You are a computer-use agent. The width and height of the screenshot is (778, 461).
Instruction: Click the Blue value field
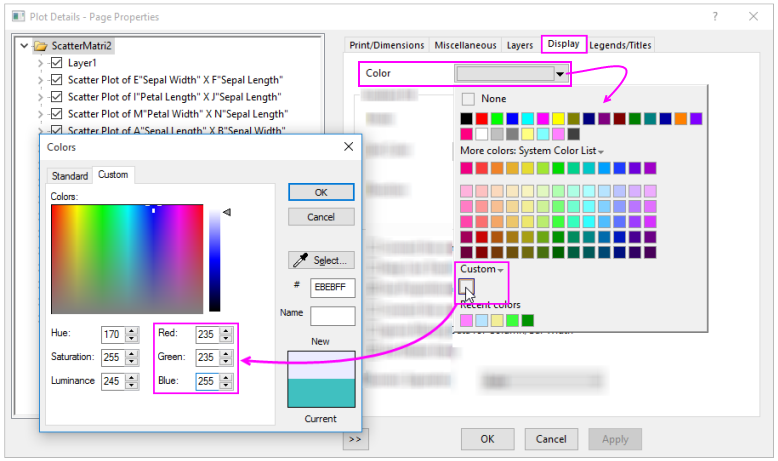coord(207,382)
